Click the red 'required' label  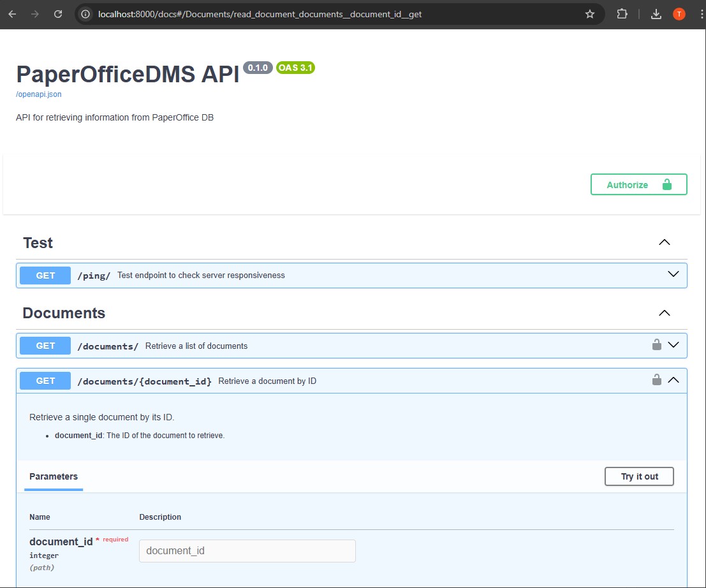coord(115,540)
